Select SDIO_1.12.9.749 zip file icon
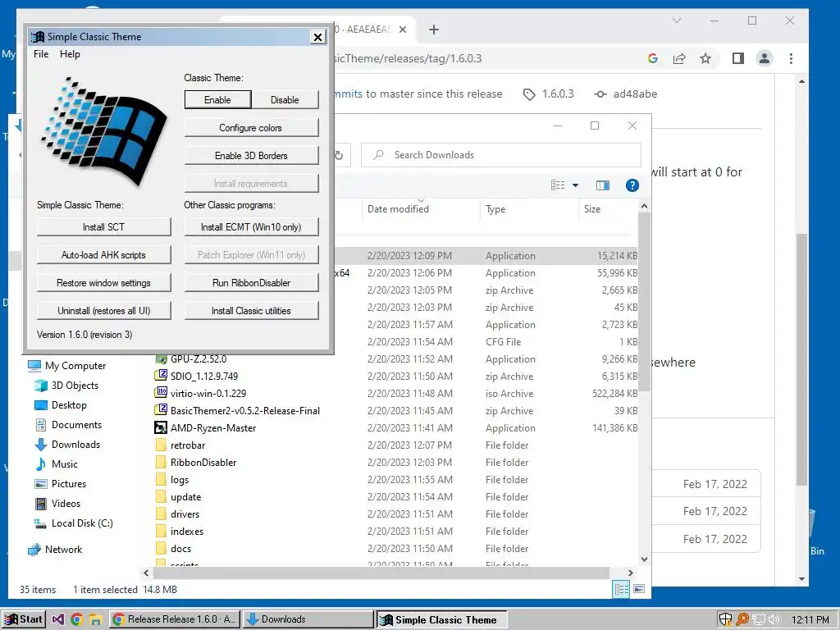 click(x=161, y=376)
